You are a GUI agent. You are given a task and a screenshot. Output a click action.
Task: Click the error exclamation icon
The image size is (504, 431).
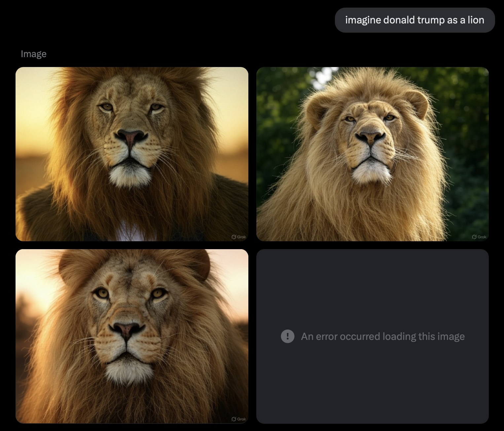[x=288, y=336]
